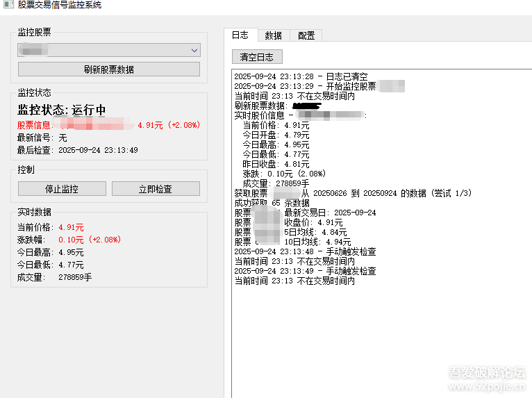
Task: Clear the log with 清空日志
Action: click(257, 57)
